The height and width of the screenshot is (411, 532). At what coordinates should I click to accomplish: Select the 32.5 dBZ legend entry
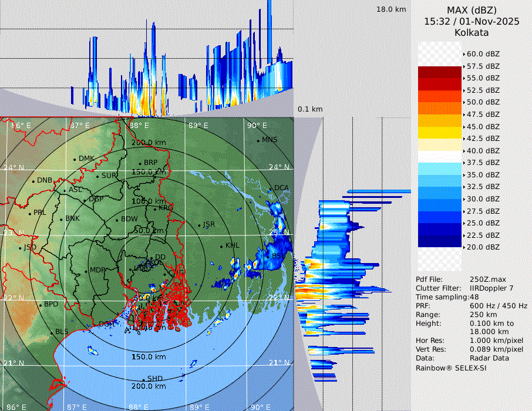(x=483, y=187)
